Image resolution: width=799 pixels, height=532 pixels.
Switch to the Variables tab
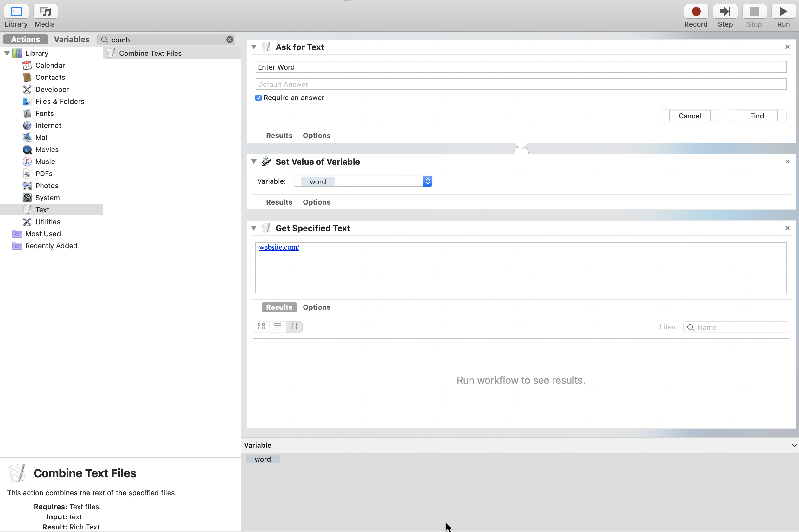coord(72,39)
